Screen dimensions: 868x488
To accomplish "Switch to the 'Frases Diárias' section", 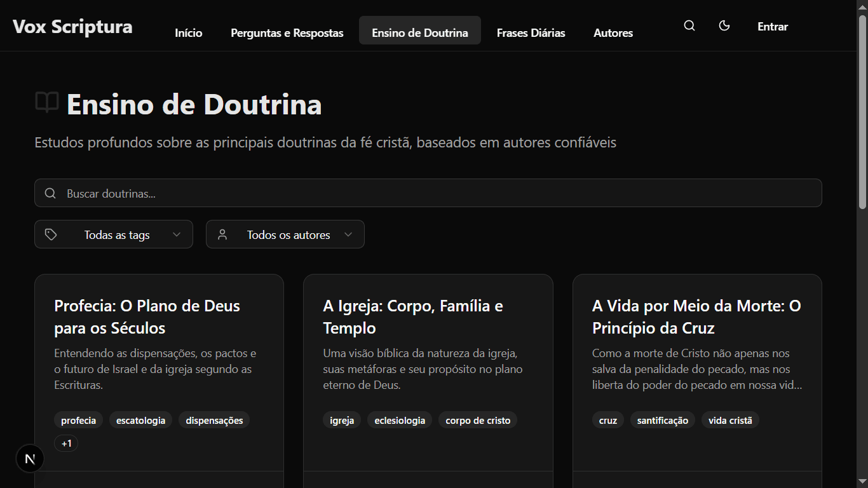I will [x=531, y=32].
